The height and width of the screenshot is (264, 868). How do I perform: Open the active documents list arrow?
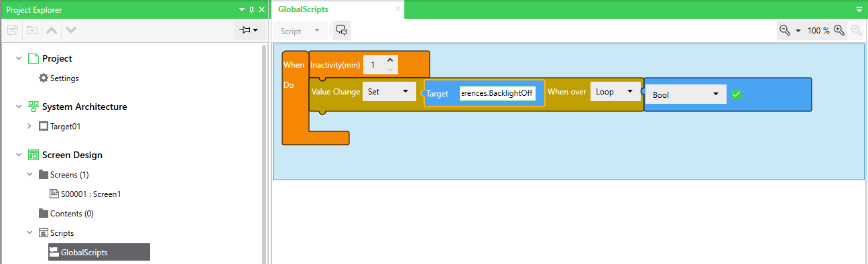pyautogui.click(x=859, y=9)
